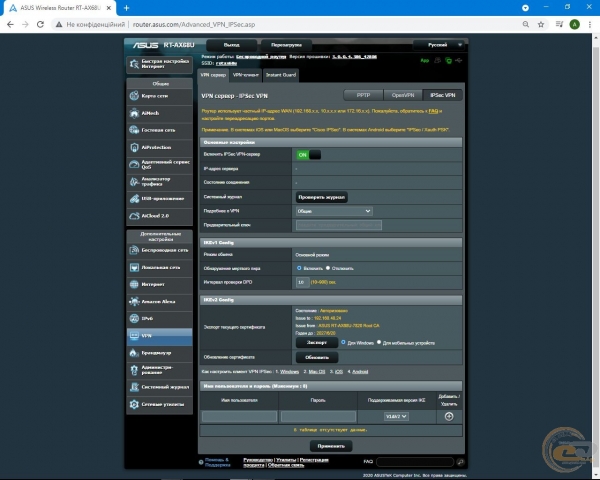600x480 pixels.
Task: Open Firewall (Брандмауэр) flame icon
Action: click(x=134, y=353)
